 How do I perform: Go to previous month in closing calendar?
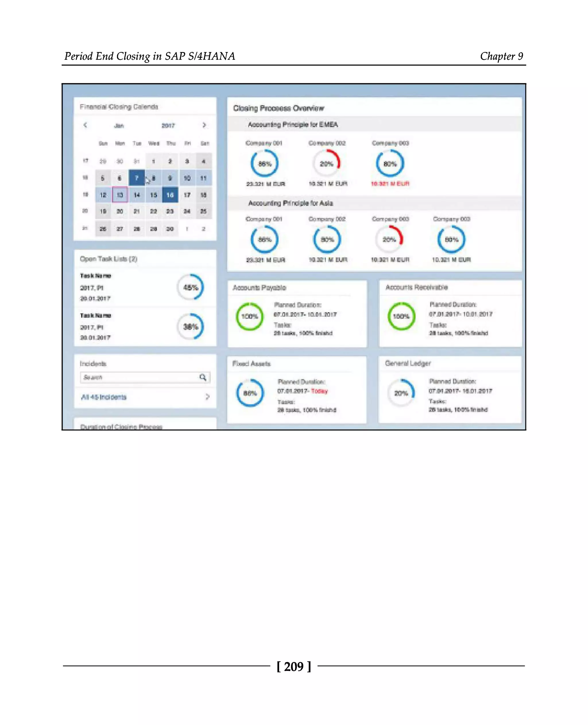pyautogui.click(x=85, y=125)
